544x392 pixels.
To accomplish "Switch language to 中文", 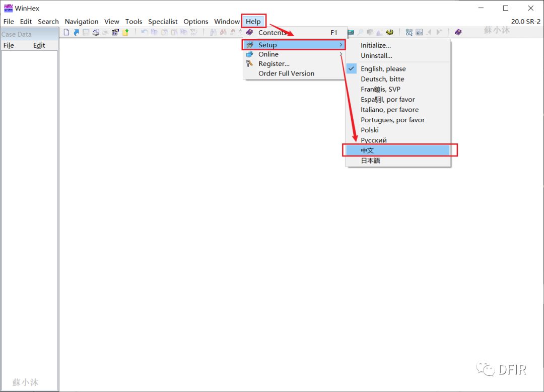I will (x=398, y=150).
